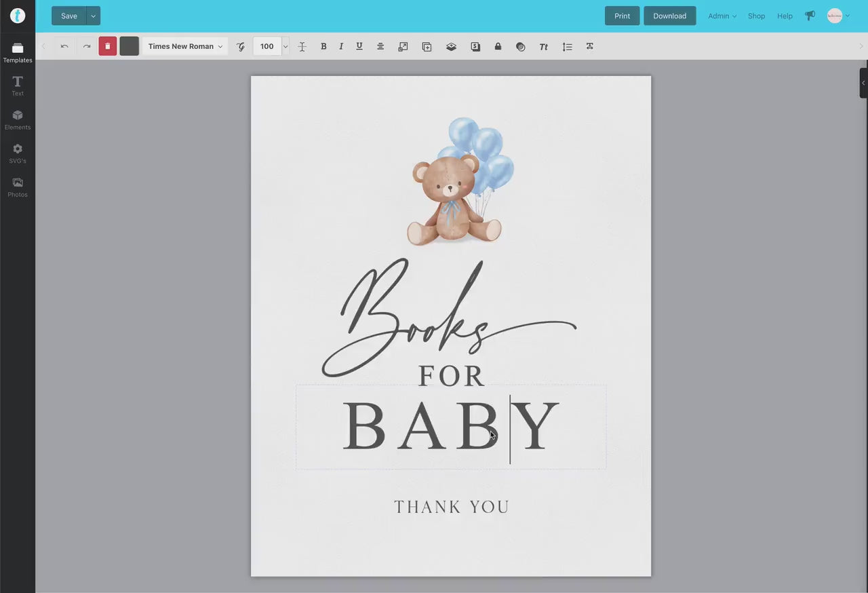Select the 'FOR' text on the card

pyautogui.click(x=451, y=376)
